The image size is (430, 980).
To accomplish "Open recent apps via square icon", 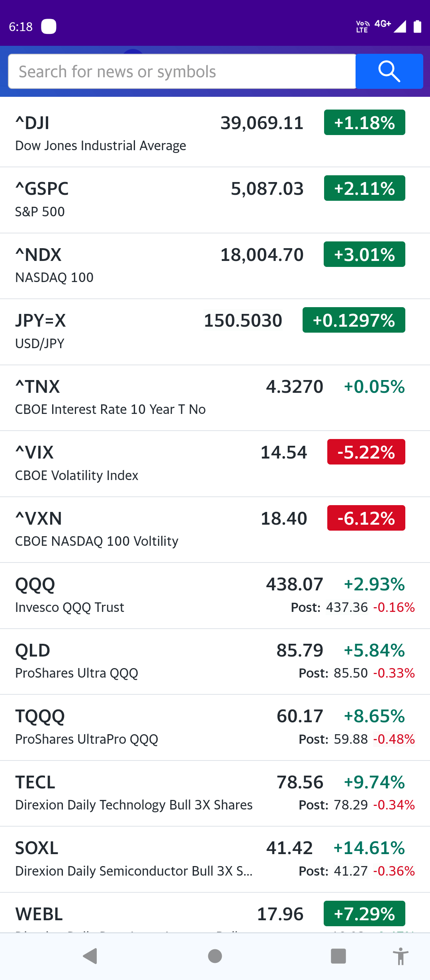I will tap(338, 956).
